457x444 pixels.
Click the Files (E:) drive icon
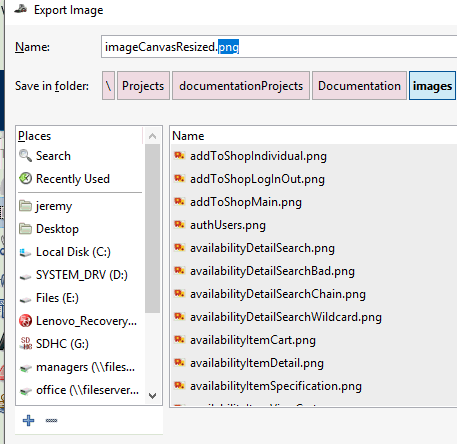click(25, 300)
